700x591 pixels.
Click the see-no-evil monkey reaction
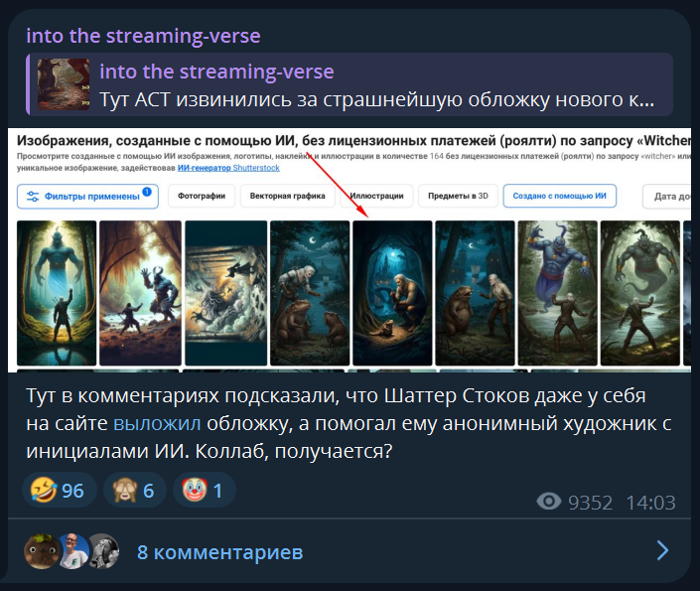(x=134, y=490)
